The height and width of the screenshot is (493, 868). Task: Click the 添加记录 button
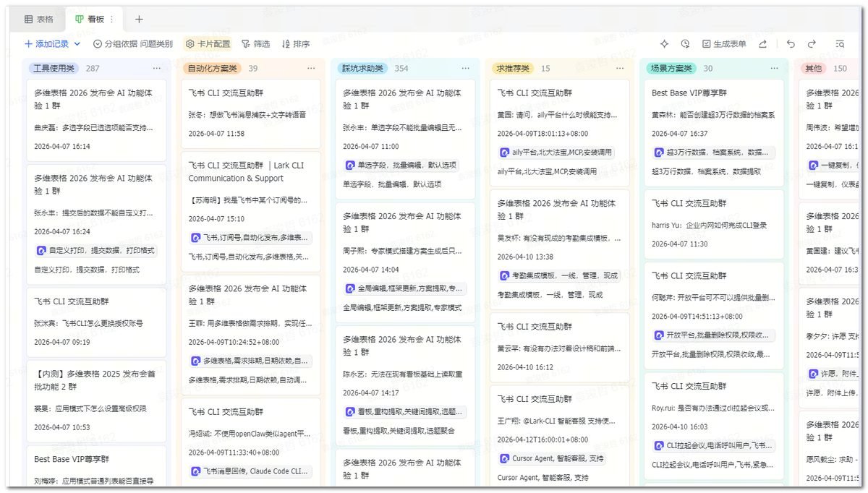click(47, 44)
